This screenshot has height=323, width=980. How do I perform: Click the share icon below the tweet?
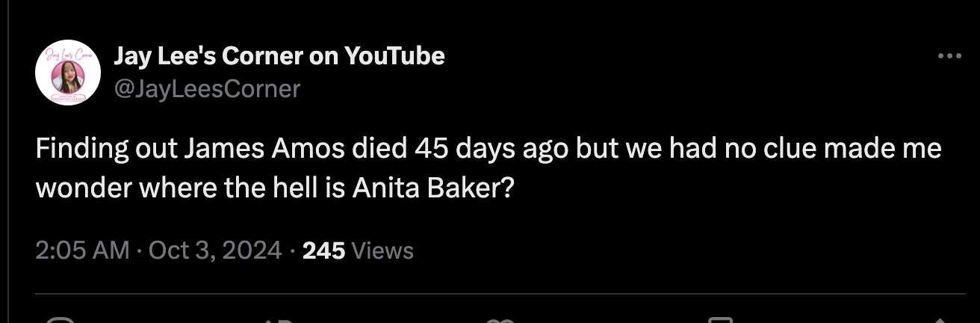coord(941,320)
